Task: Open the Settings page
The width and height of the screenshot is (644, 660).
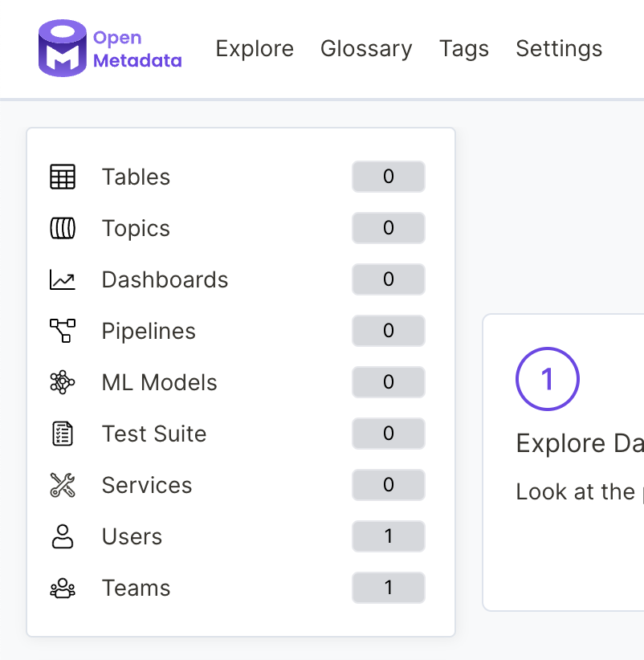Action: tap(559, 48)
